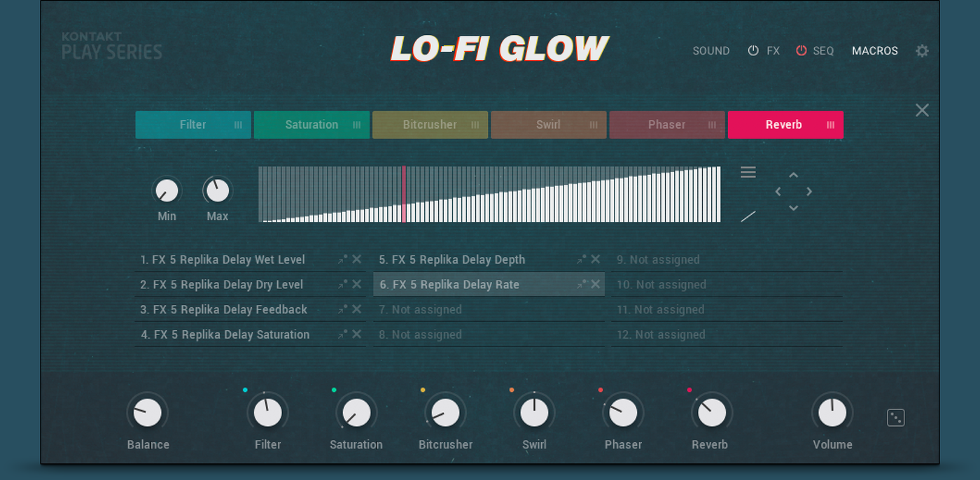Open the curve hamburger menu icon

[x=748, y=172]
